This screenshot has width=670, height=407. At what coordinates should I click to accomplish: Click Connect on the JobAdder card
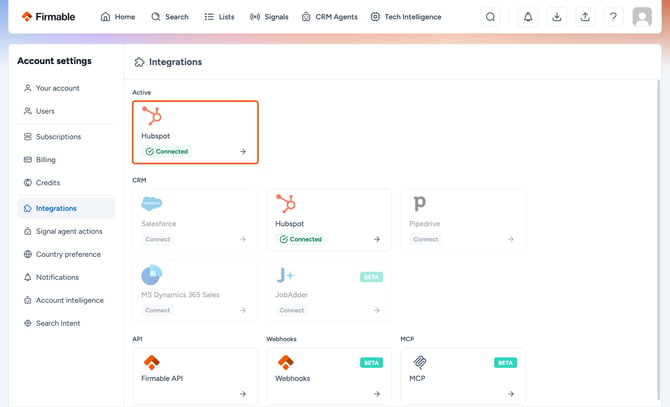(292, 310)
